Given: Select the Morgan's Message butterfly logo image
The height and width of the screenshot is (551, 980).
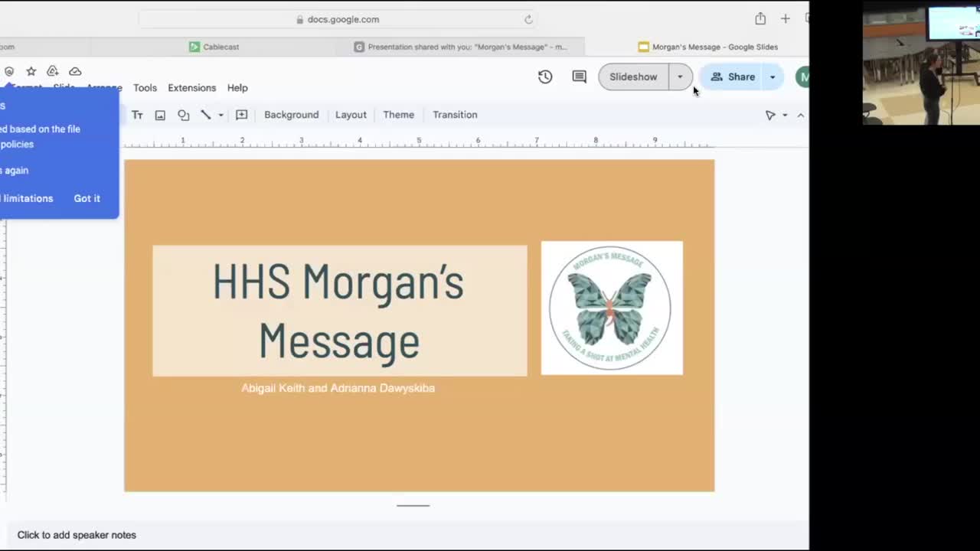Looking at the screenshot, I should coord(612,308).
